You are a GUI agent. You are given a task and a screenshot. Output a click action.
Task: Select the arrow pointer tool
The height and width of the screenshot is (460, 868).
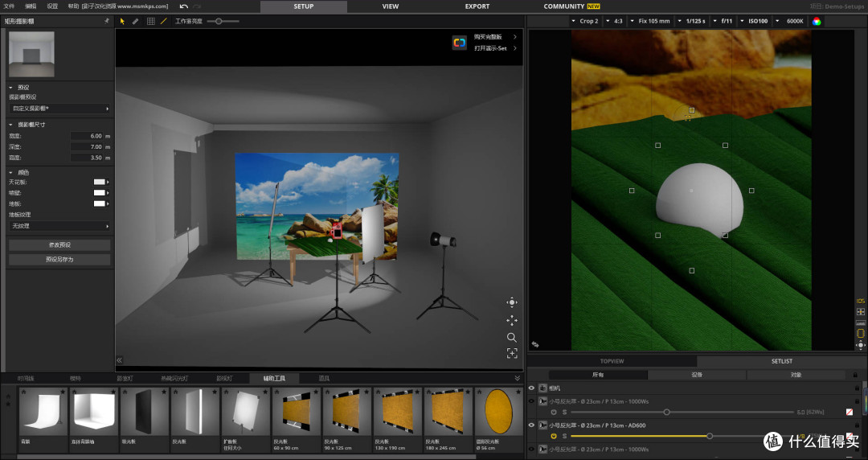pyautogui.click(x=122, y=21)
